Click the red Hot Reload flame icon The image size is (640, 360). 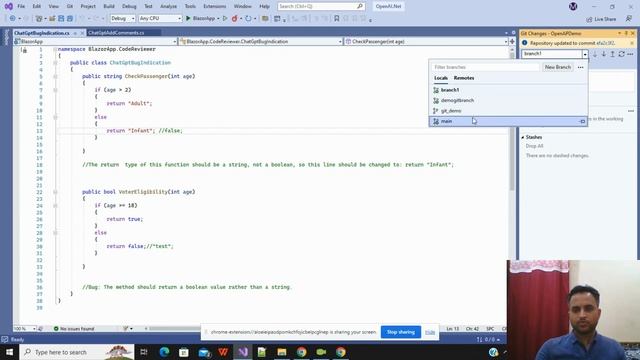point(235,18)
